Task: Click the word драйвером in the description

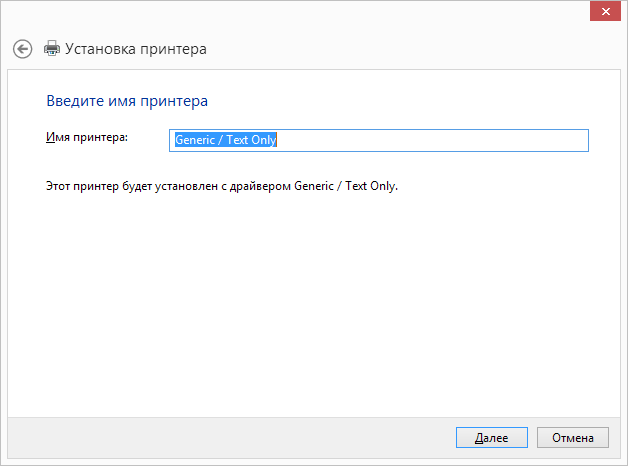Action: 265,186
